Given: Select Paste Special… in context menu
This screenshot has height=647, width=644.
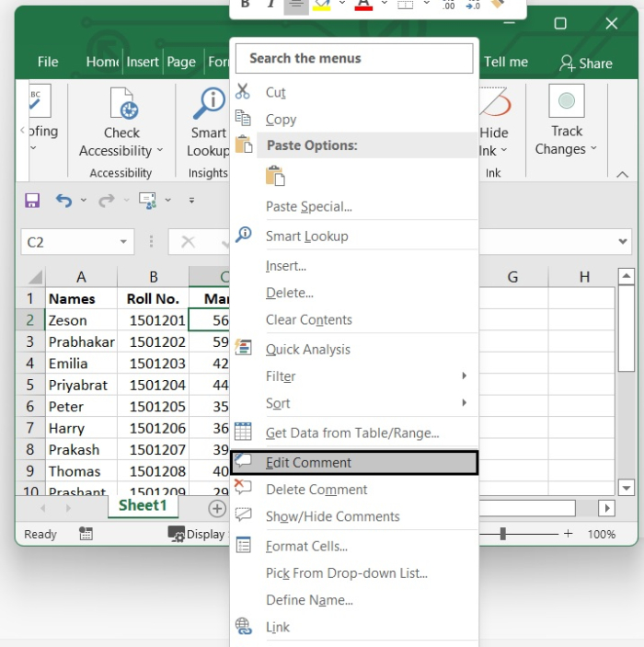Looking at the screenshot, I should (x=354, y=206).
